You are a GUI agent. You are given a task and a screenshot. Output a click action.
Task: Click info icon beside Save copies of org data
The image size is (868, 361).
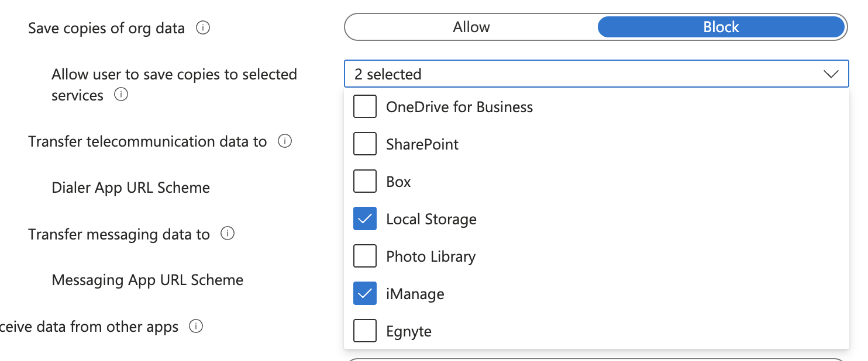203,27
